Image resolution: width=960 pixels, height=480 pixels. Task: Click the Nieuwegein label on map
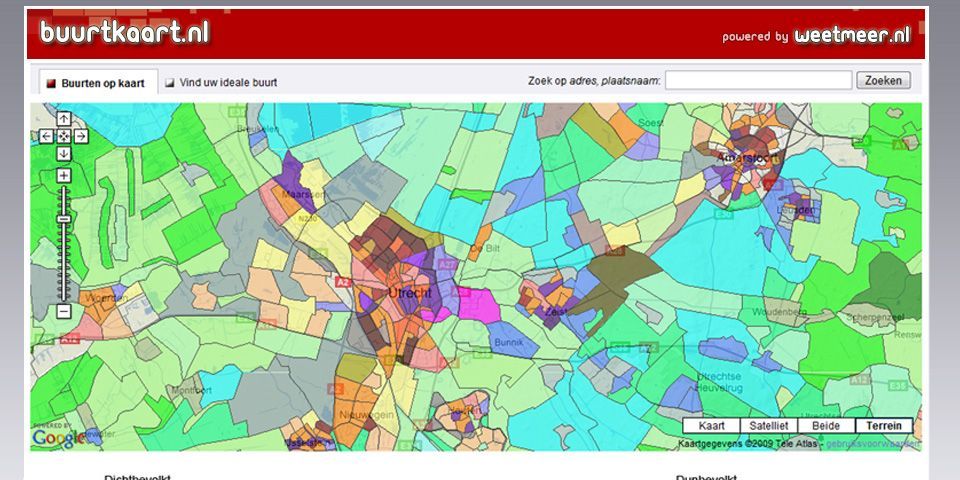click(368, 413)
